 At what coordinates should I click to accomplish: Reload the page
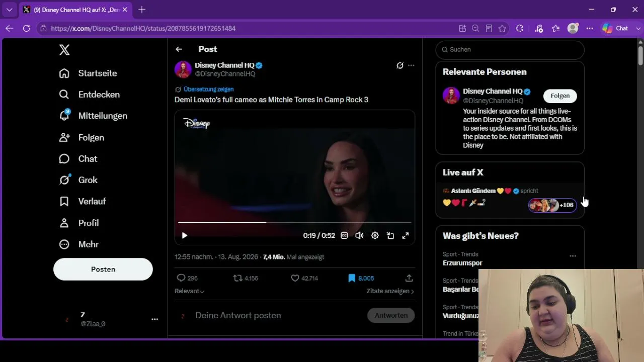click(x=26, y=29)
